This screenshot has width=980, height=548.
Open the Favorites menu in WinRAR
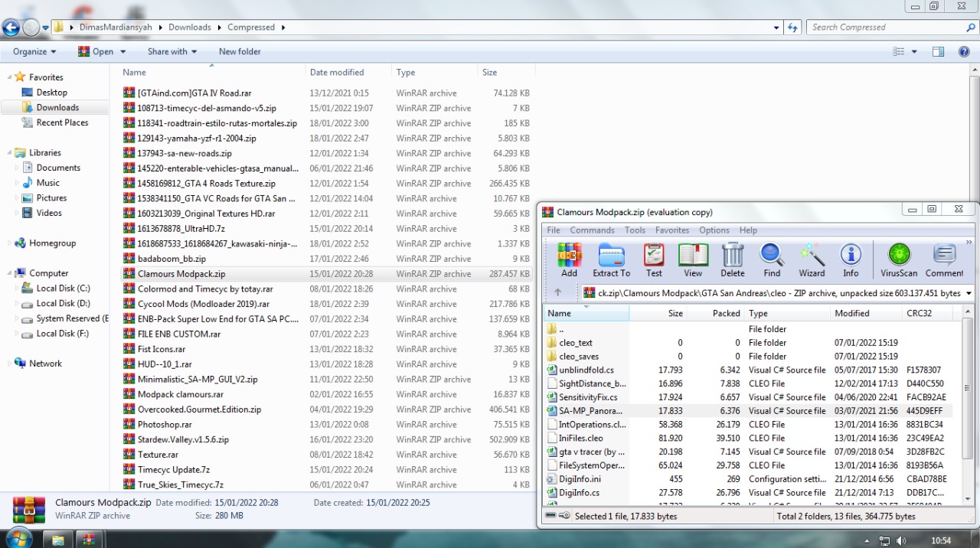tap(672, 230)
